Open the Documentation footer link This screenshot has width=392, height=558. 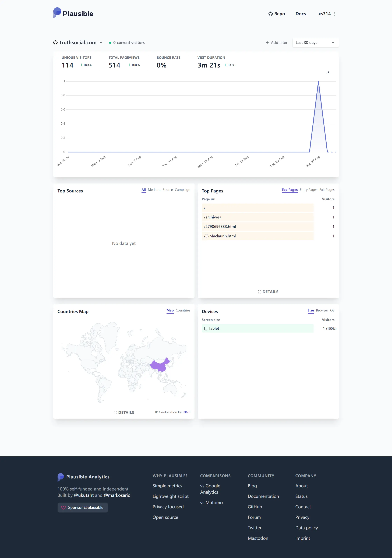[x=263, y=496]
